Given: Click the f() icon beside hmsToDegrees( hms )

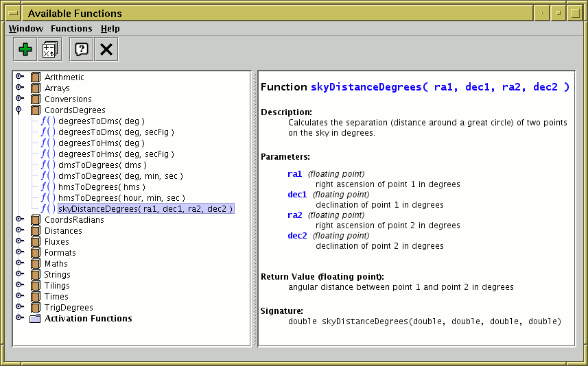Looking at the screenshot, I should coord(48,186).
